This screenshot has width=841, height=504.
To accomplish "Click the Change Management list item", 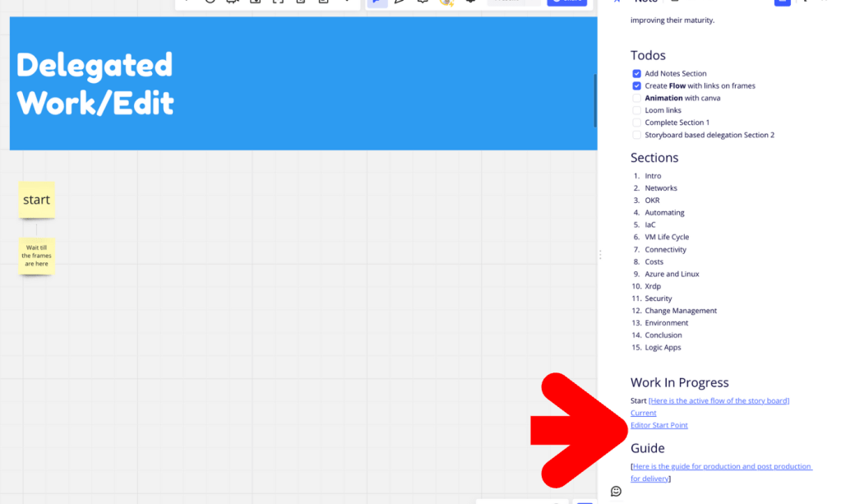I will pos(681,311).
